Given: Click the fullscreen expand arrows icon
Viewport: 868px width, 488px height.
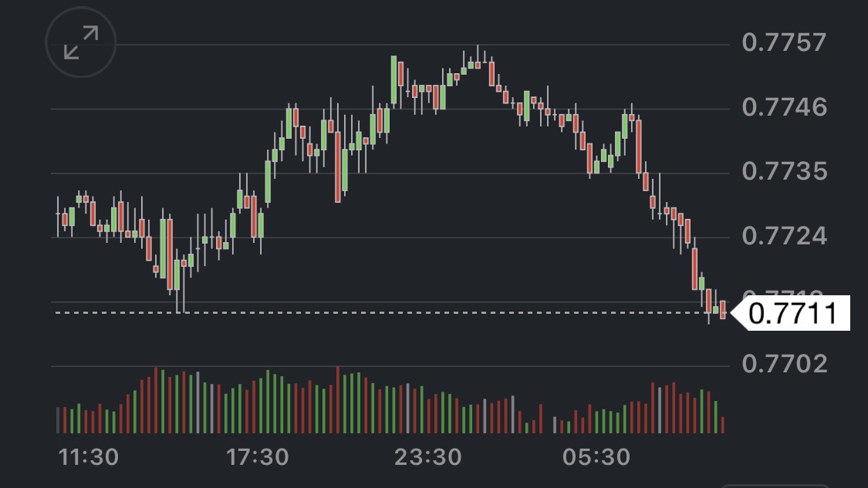Looking at the screenshot, I should [81, 42].
